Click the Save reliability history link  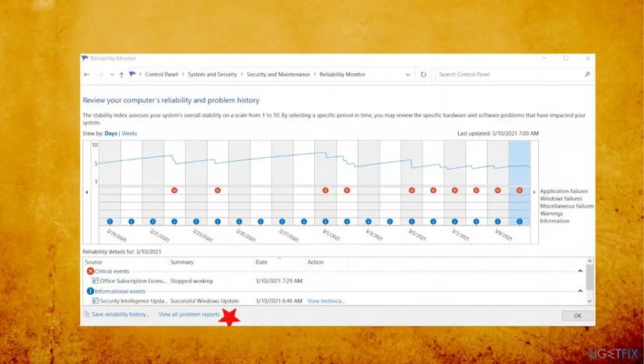(121, 314)
